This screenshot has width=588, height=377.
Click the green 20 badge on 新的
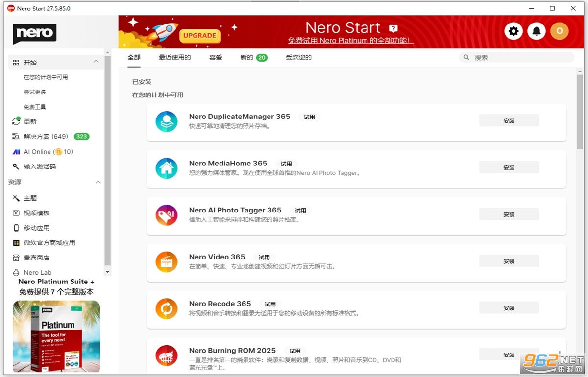pyautogui.click(x=262, y=58)
